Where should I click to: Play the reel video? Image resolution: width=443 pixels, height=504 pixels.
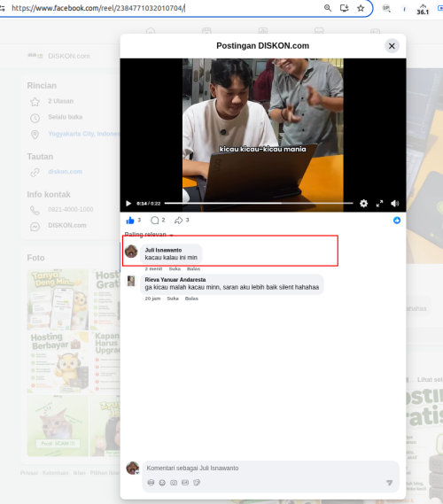point(128,204)
